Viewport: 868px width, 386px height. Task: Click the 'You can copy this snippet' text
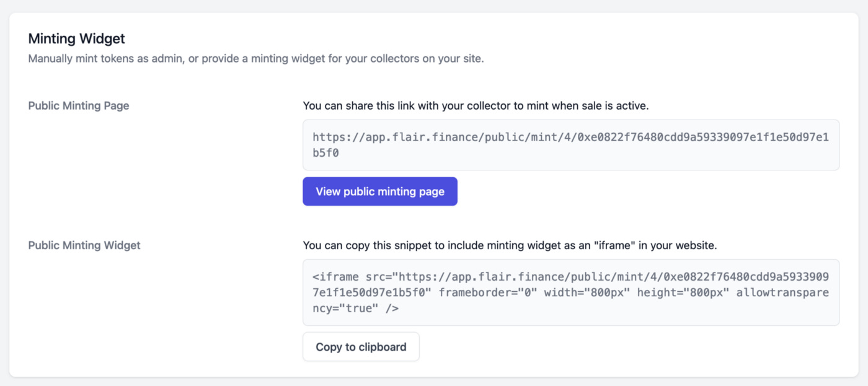pos(510,245)
